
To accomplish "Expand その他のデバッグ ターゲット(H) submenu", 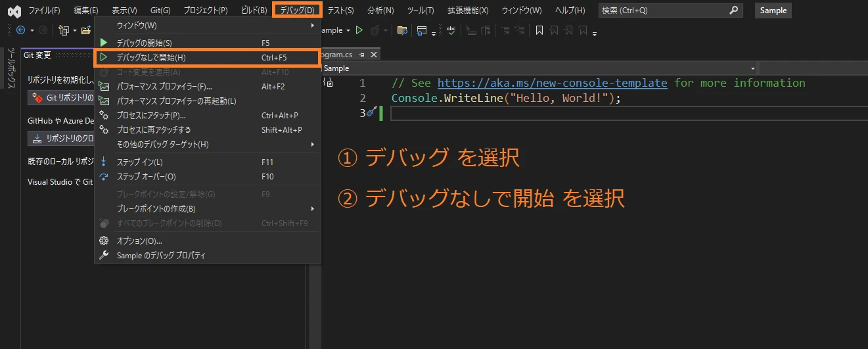I will [x=207, y=144].
